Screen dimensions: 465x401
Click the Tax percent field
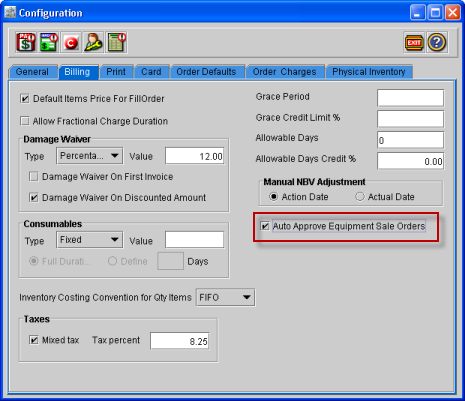click(180, 341)
